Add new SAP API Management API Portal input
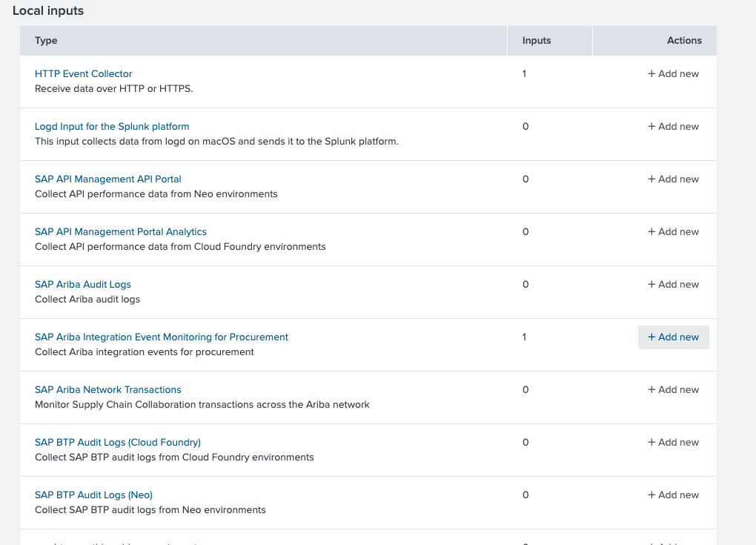756x545 pixels. (673, 179)
